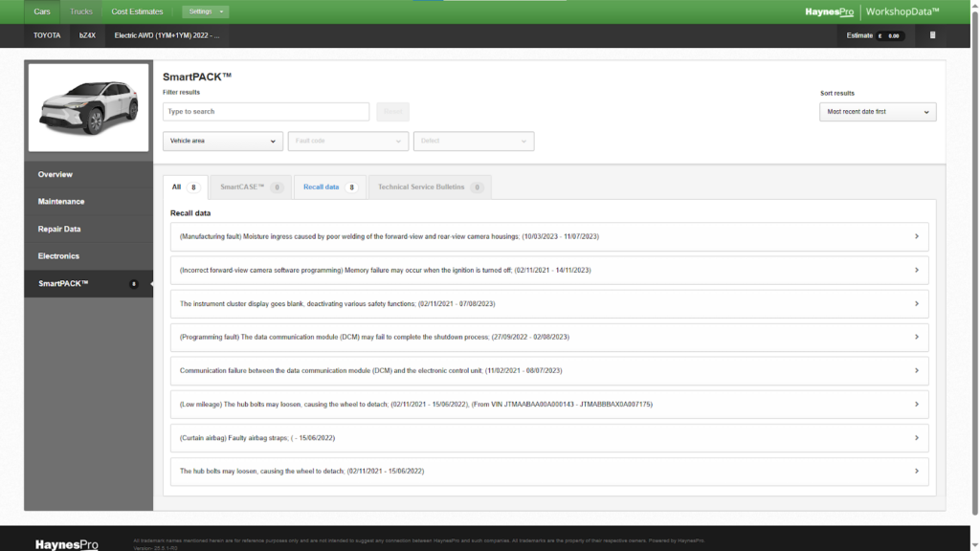Open the Cost Estimates menu
The width and height of the screenshot is (980, 551).
[137, 11]
